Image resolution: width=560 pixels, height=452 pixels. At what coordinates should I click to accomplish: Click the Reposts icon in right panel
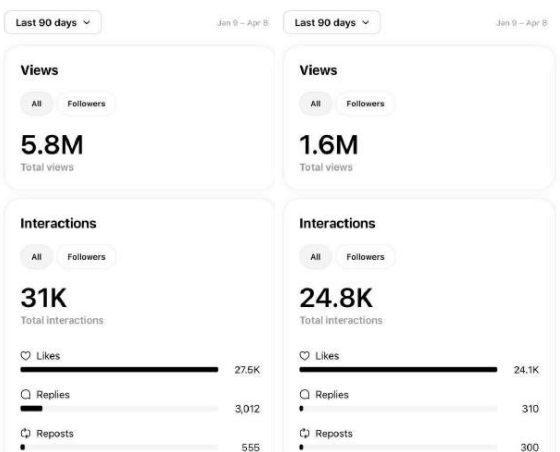click(x=304, y=433)
